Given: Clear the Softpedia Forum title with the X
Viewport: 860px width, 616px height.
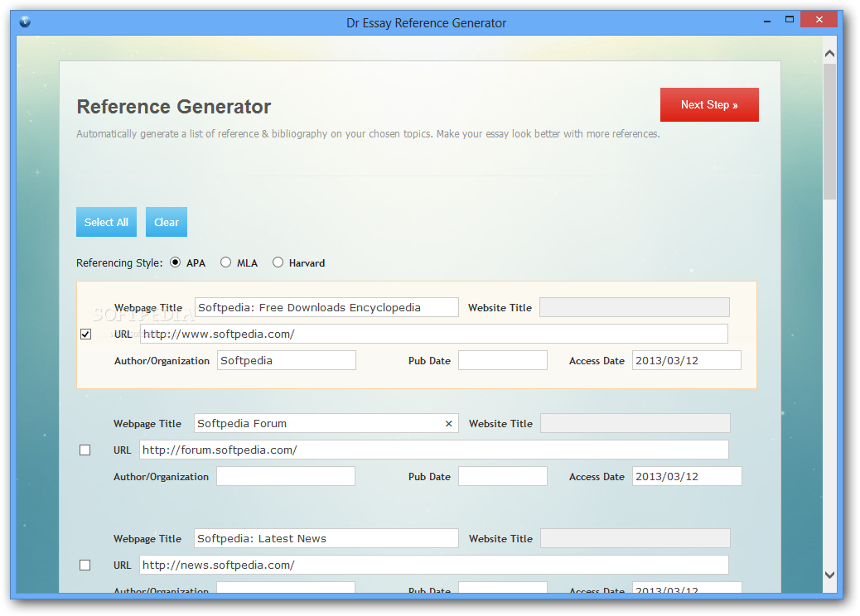Looking at the screenshot, I should tap(449, 424).
